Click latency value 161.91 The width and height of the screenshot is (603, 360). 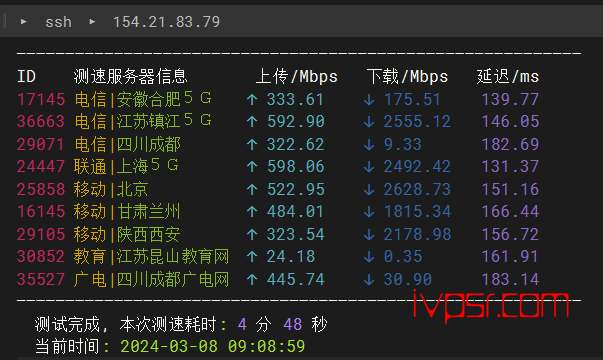pyautogui.click(x=510, y=256)
